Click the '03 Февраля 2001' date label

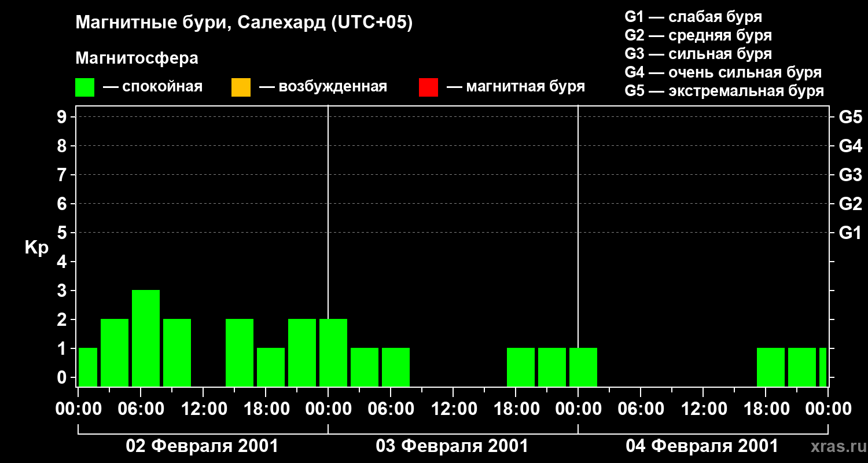452,446
